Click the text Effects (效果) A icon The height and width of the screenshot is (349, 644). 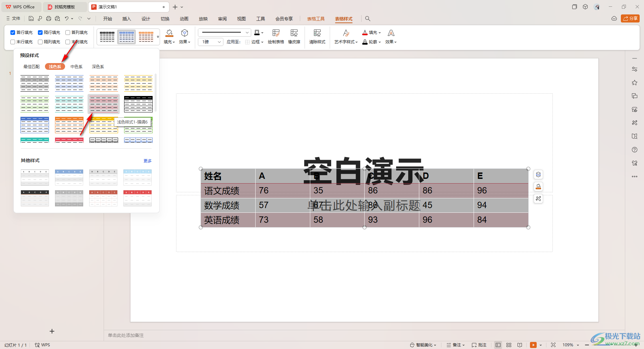click(x=391, y=33)
